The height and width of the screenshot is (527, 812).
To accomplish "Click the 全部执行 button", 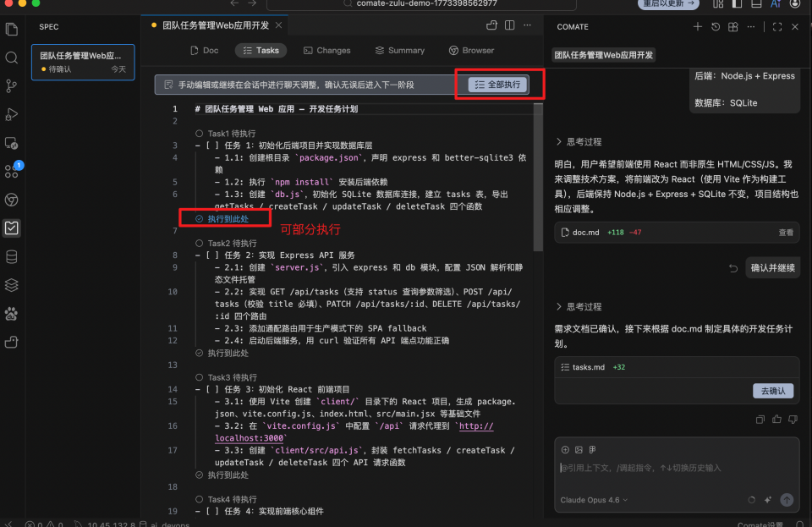I will [497, 85].
